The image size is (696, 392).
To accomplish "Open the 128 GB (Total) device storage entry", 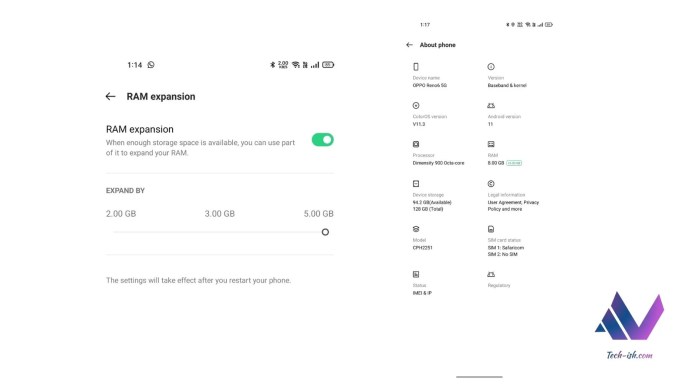I will 428,209.
